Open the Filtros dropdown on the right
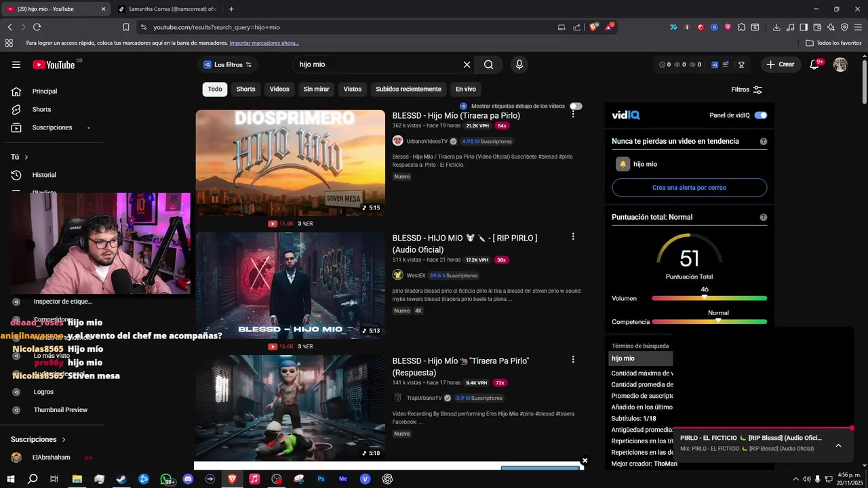This screenshot has width=868, height=488. point(747,89)
